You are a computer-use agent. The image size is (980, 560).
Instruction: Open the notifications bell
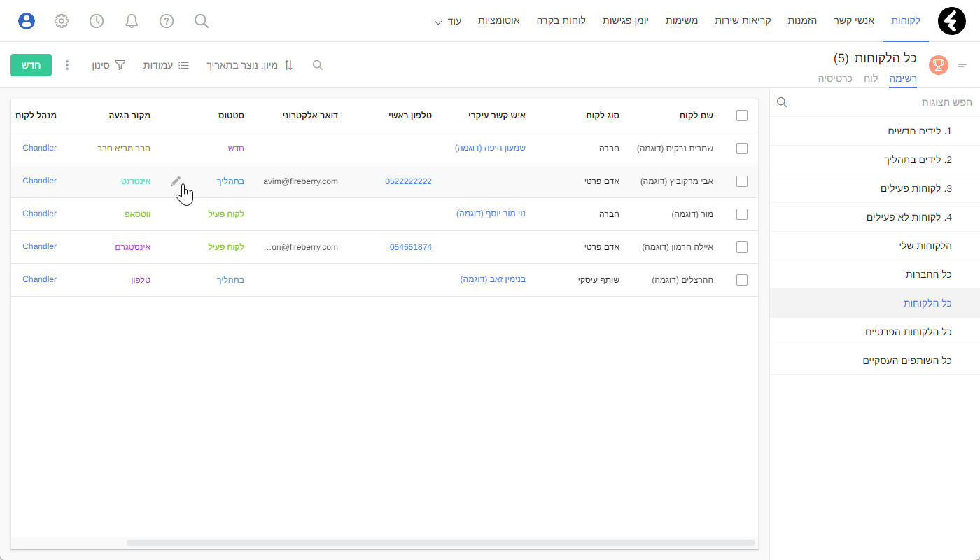pyautogui.click(x=132, y=21)
